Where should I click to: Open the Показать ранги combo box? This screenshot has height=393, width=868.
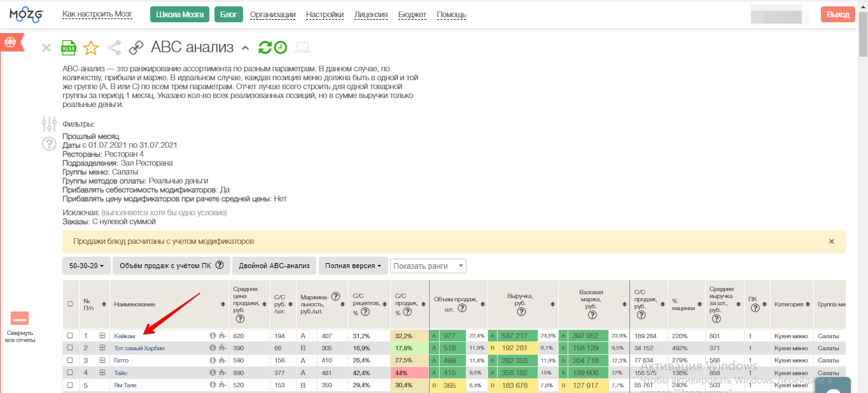click(428, 266)
